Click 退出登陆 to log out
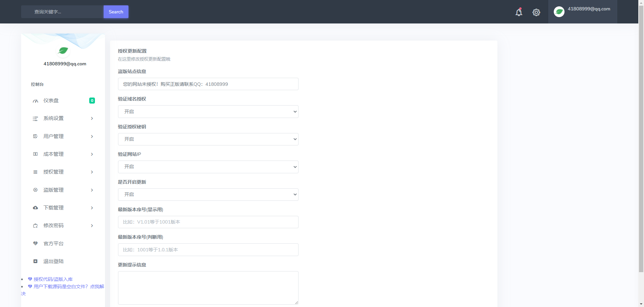 63,261
